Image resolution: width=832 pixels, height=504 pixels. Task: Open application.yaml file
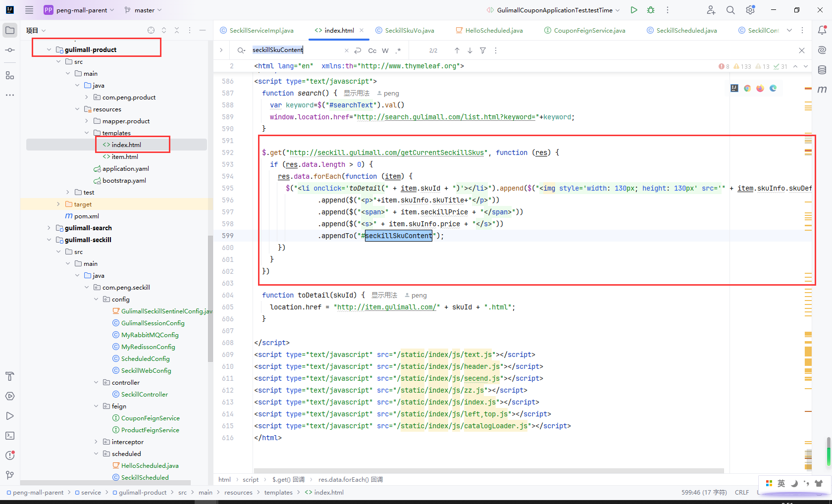(126, 168)
